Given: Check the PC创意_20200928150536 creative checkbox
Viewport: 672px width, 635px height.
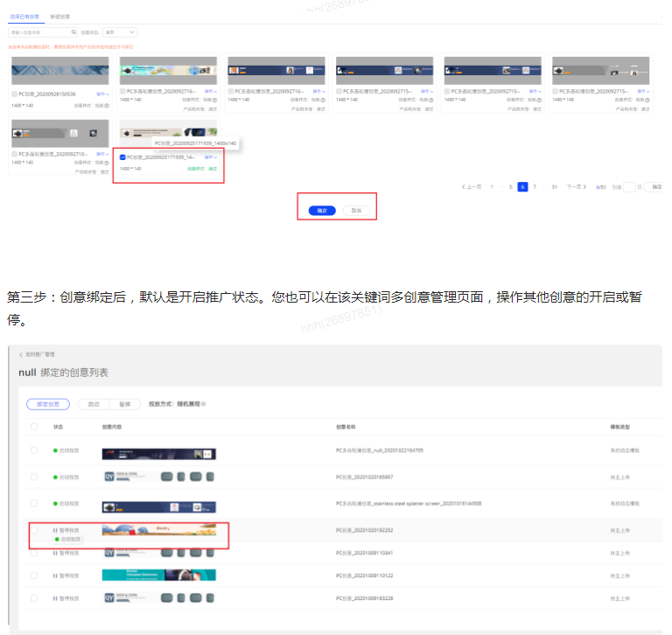Looking at the screenshot, I should click(14, 94).
